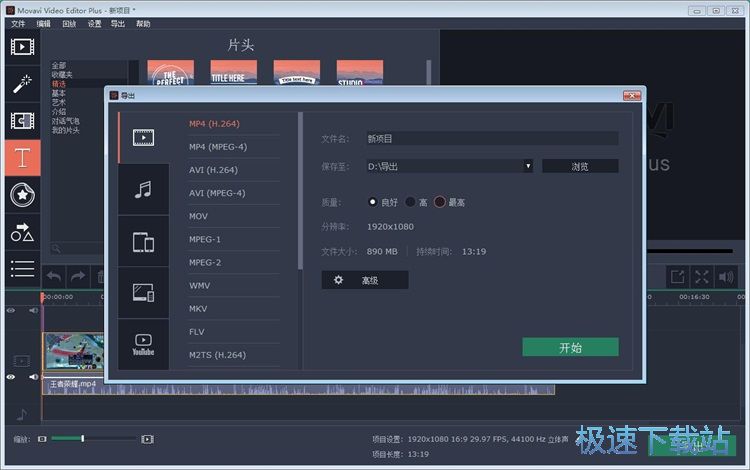
Task: Click the green Start export button
Action: [570, 347]
